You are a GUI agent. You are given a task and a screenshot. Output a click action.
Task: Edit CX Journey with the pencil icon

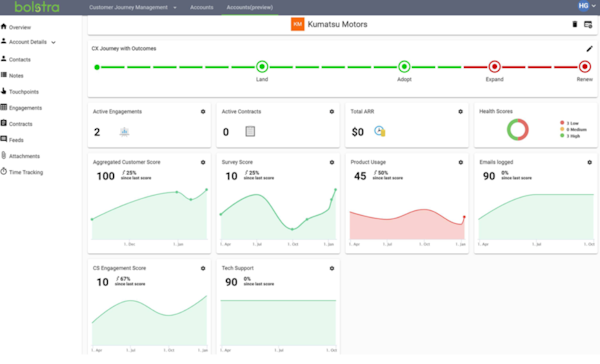(589, 49)
